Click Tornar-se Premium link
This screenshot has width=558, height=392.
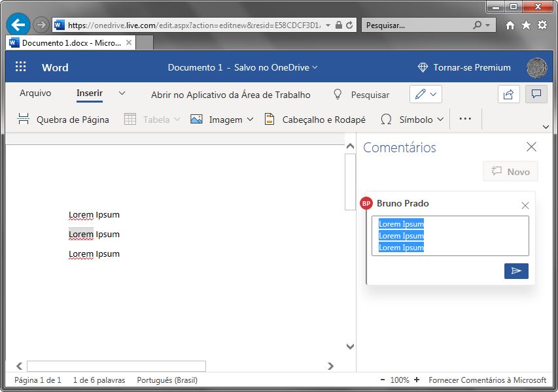[x=472, y=67]
